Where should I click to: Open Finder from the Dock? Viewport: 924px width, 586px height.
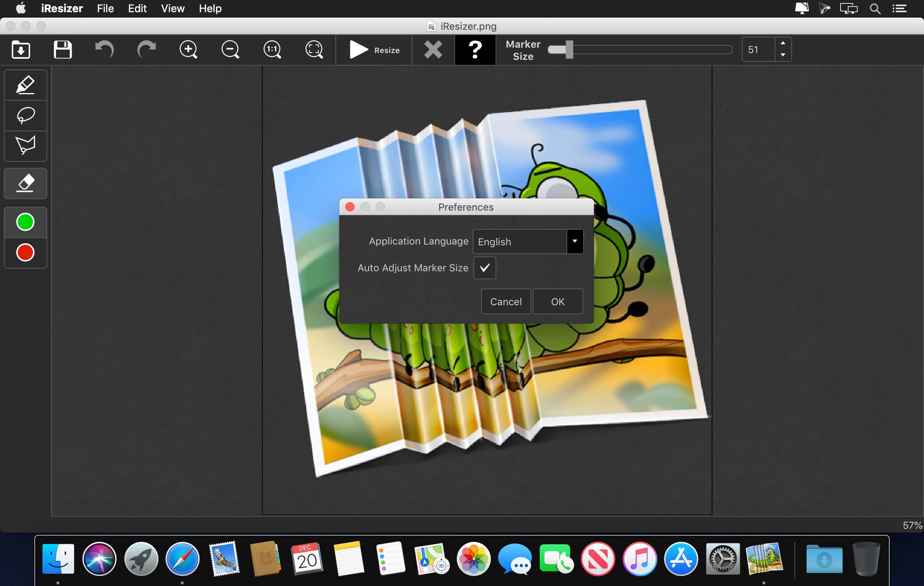pos(58,559)
